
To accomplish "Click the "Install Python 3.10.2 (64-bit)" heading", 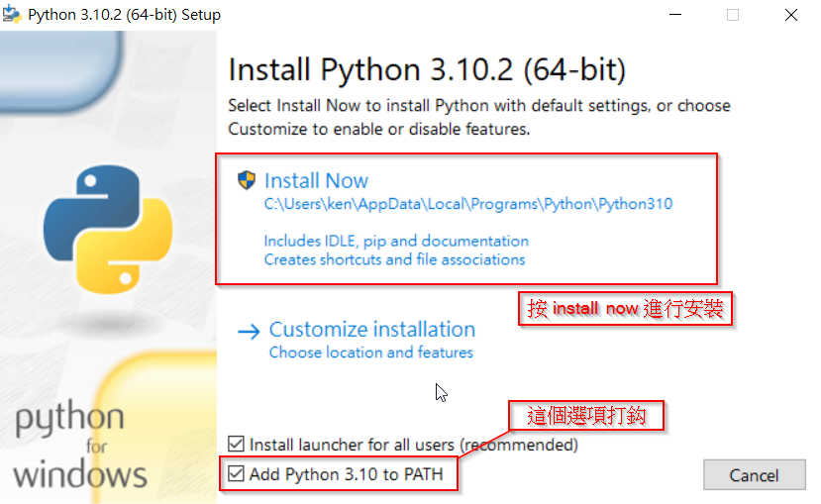I will [x=427, y=70].
